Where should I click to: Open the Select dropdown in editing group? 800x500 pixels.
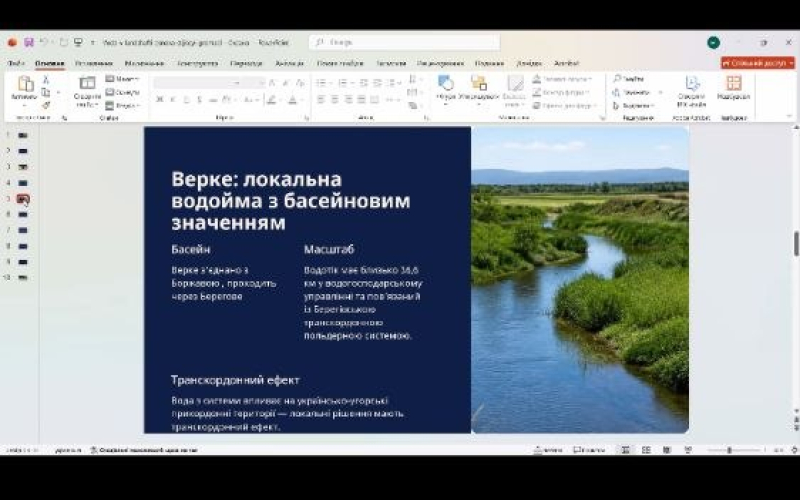(633, 106)
